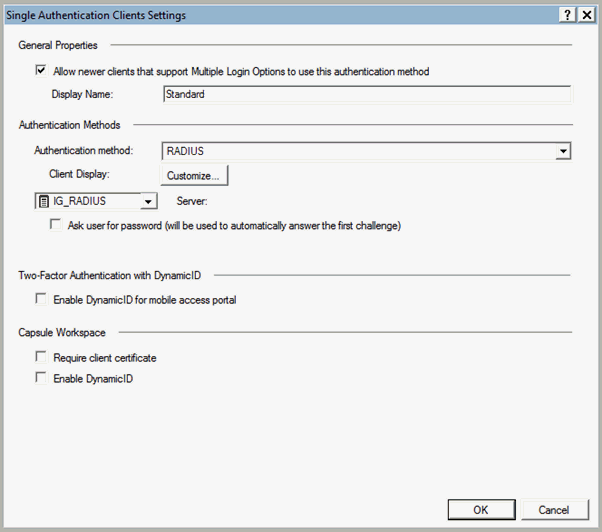This screenshot has width=602, height=532.
Task: Click the RADIUS text in the authentication method box
Action: coord(185,152)
